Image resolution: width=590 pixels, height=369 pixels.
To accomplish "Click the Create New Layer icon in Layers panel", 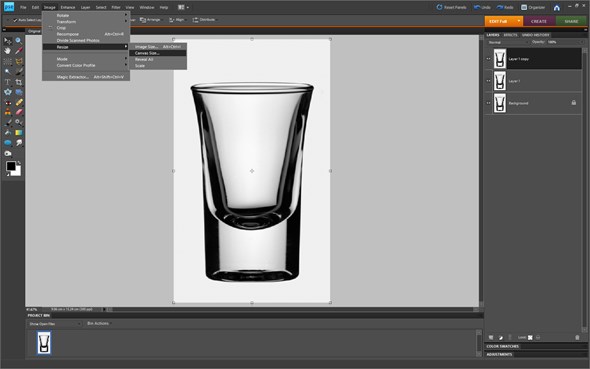I will pos(491,337).
